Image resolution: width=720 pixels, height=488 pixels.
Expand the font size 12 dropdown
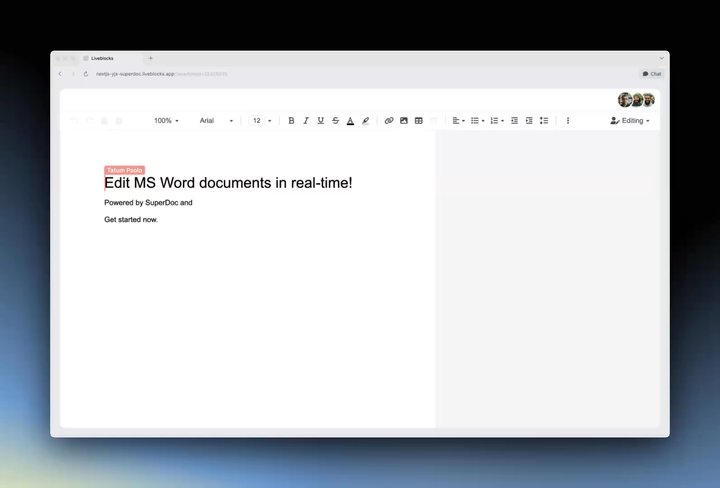262,121
